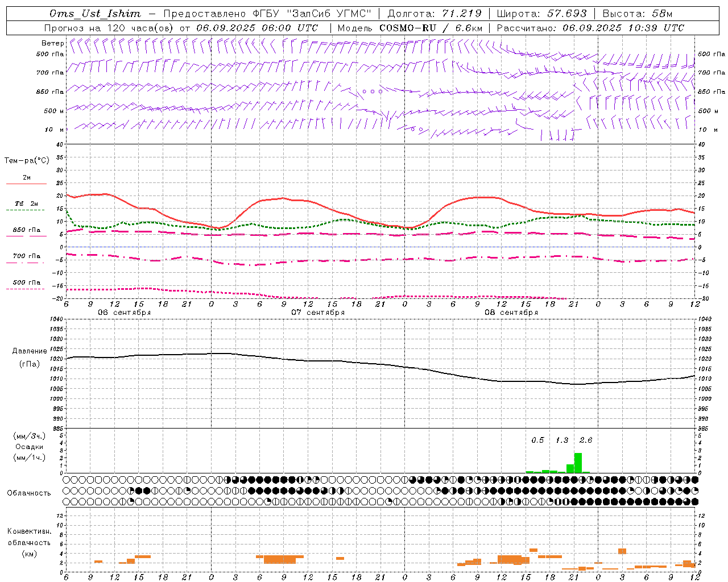728x582 pixels.
Task: Click the precipitation total 2.6
Action: pos(586,440)
